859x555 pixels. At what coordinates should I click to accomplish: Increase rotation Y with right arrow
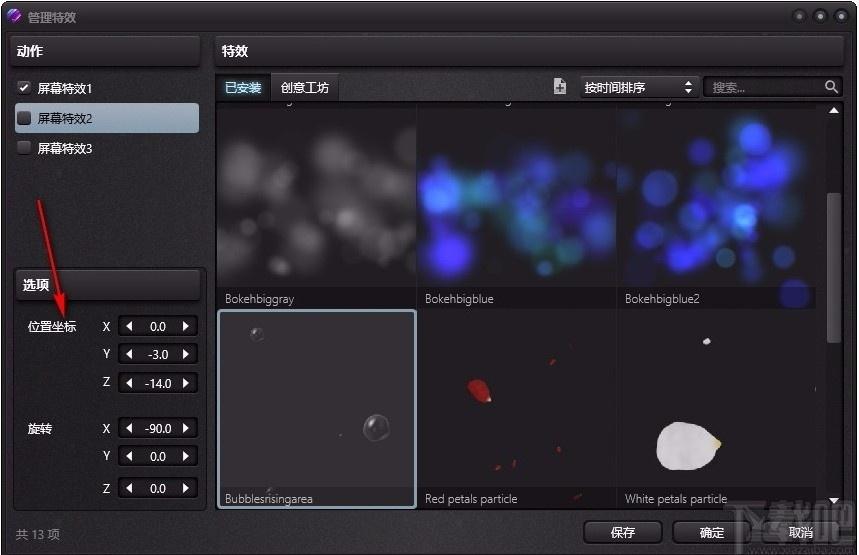[x=186, y=456]
